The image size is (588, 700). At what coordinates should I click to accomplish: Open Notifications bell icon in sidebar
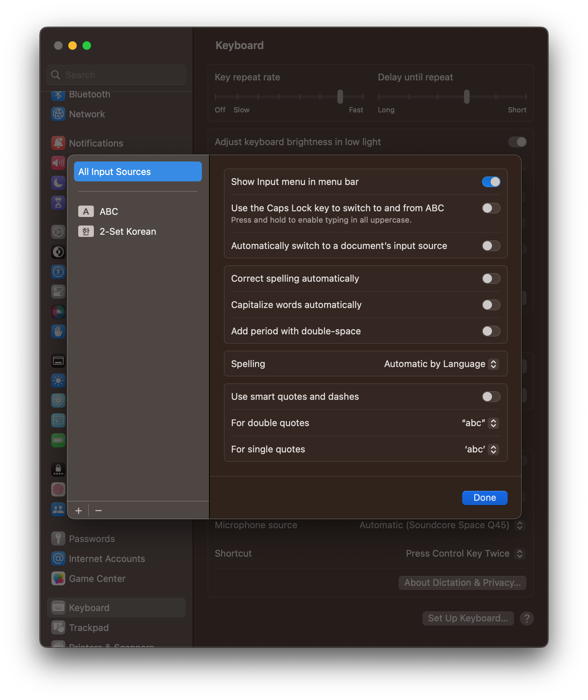(58, 143)
